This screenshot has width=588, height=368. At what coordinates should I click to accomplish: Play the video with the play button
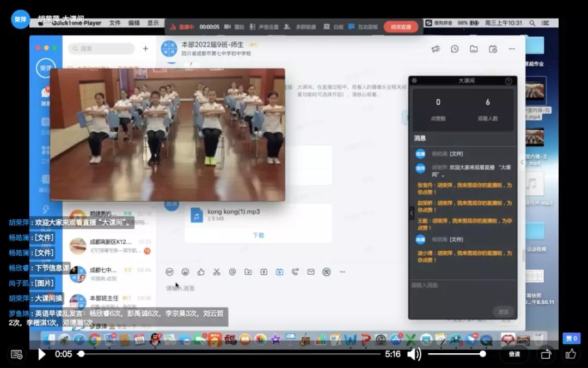point(41,354)
